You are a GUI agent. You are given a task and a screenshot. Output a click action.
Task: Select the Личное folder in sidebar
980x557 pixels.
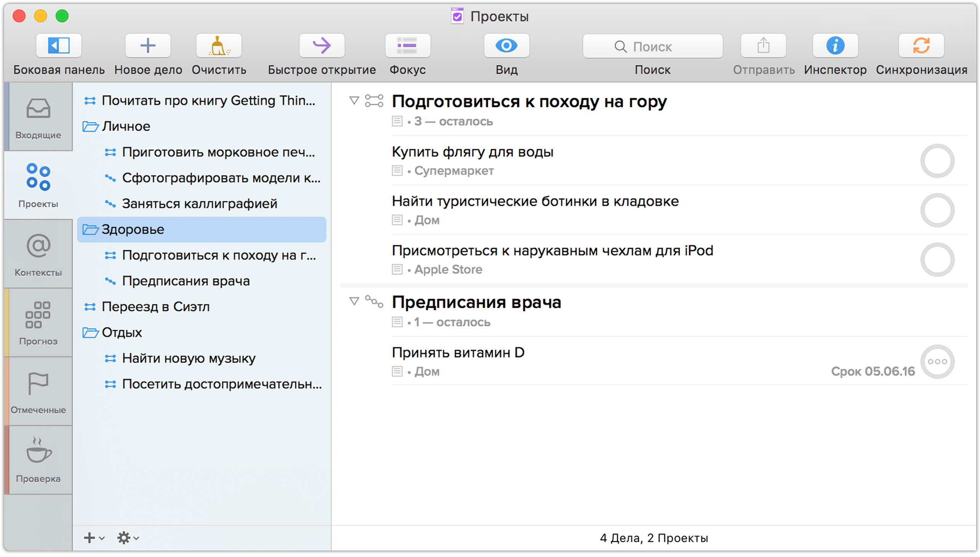(202, 126)
